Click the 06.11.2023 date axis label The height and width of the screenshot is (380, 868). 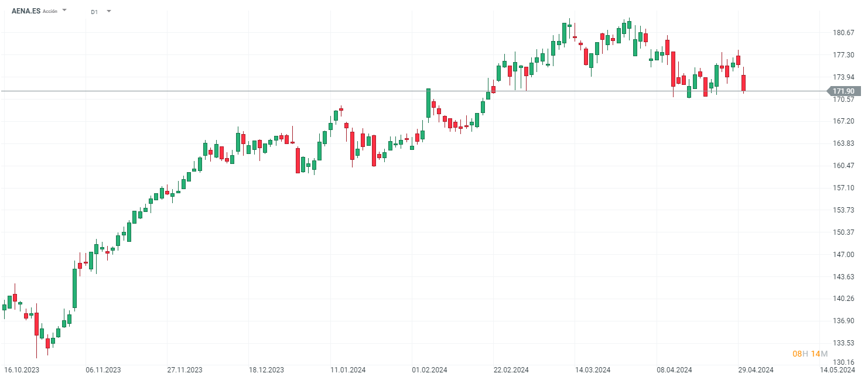(103, 370)
